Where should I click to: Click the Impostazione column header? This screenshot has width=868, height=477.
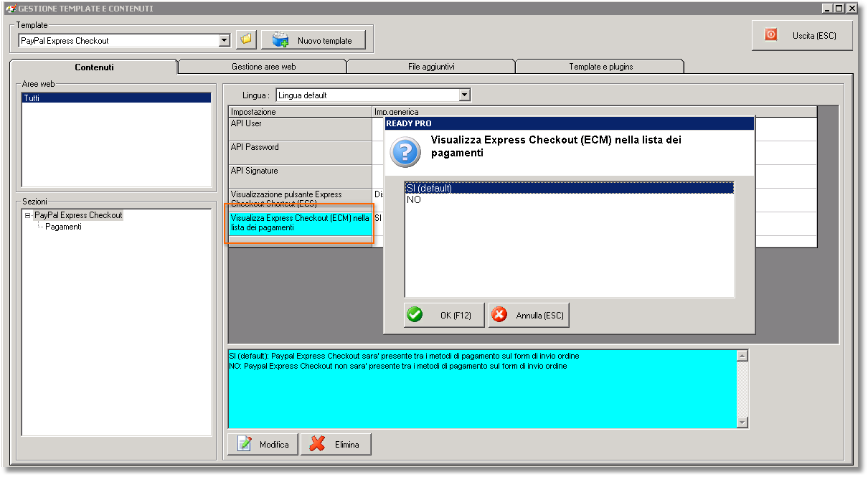pos(300,112)
